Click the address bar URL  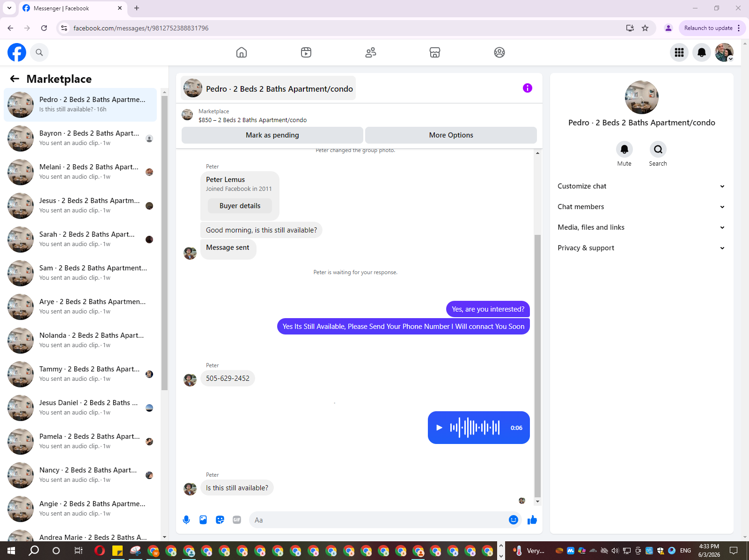(x=141, y=28)
